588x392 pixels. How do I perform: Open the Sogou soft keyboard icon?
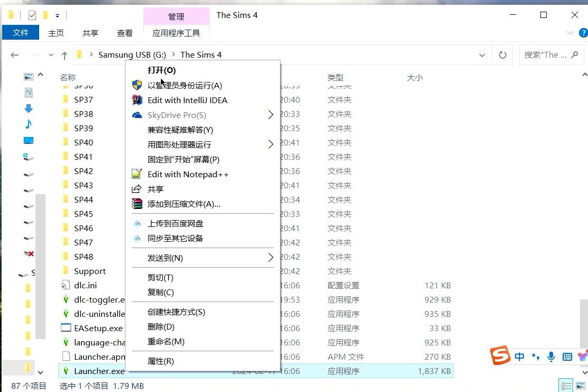[567, 357]
